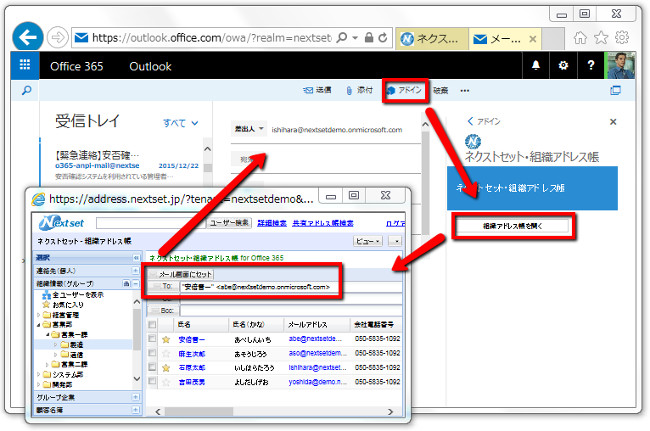This screenshot has width=650, height=431.
Task: Click the 添付 attach paperclip button
Action: tap(359, 90)
